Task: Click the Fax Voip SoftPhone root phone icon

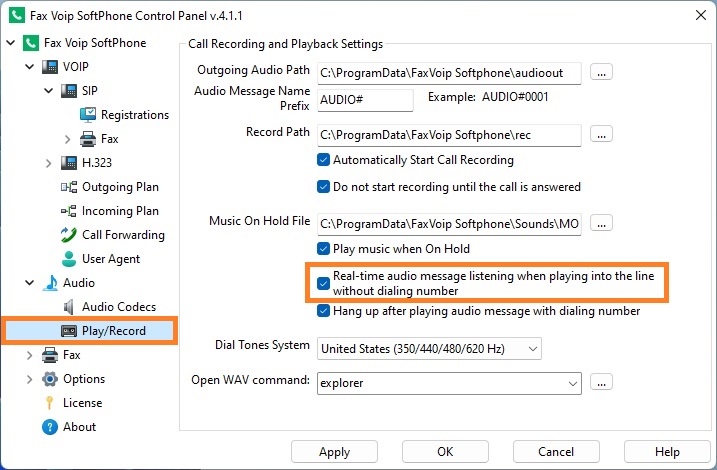Action: [31, 43]
